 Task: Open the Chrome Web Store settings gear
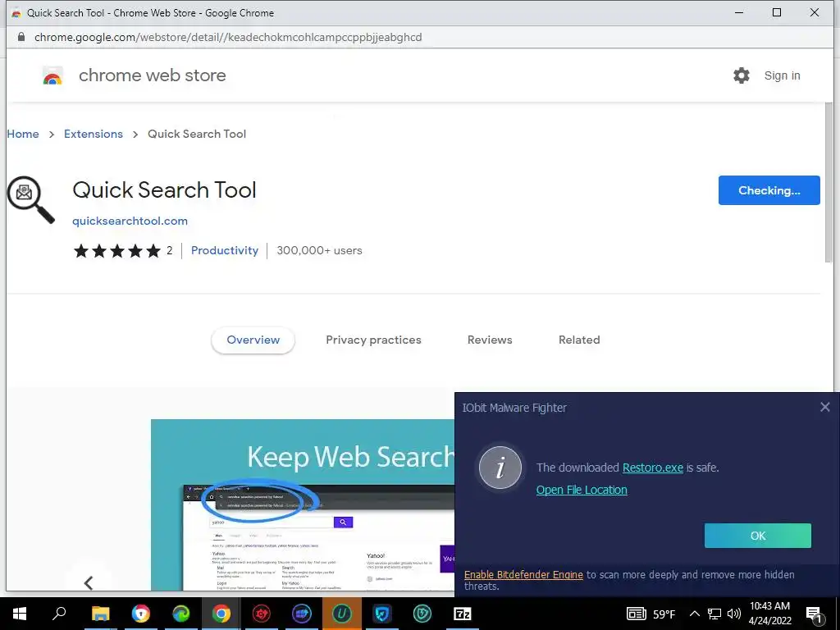(x=742, y=75)
